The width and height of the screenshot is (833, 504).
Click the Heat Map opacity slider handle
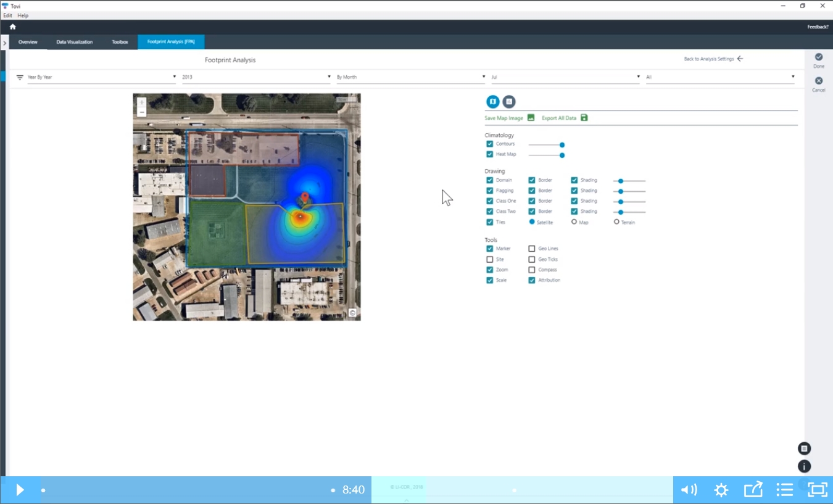562,155
